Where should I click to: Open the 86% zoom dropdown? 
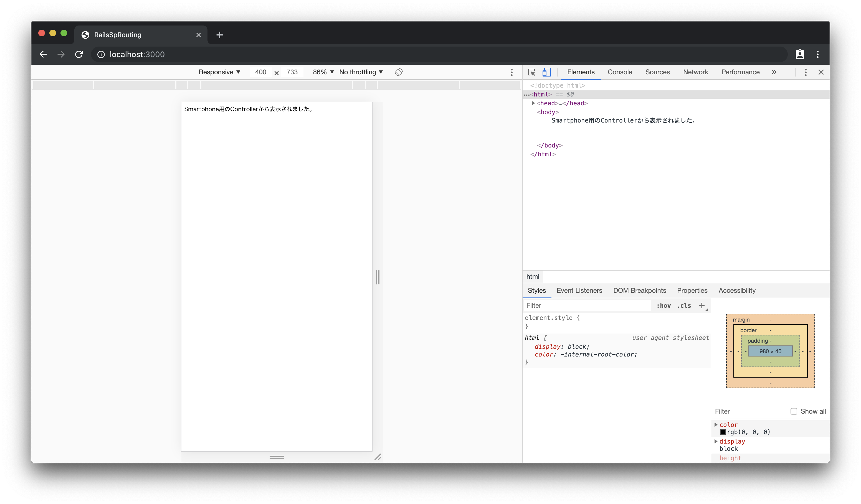[x=323, y=72]
